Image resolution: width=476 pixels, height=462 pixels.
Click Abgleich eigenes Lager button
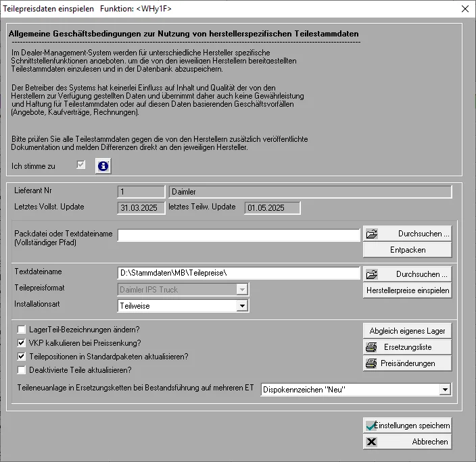point(408,331)
